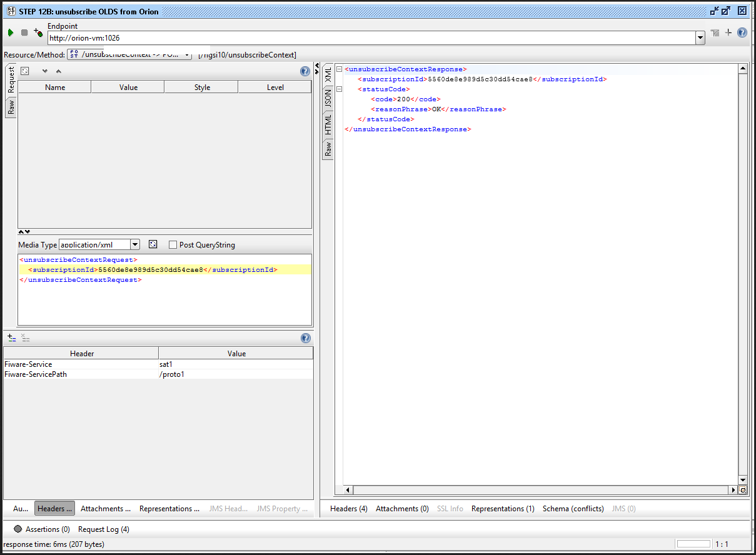Open the Endpoint dropdown arrow

tap(700, 38)
